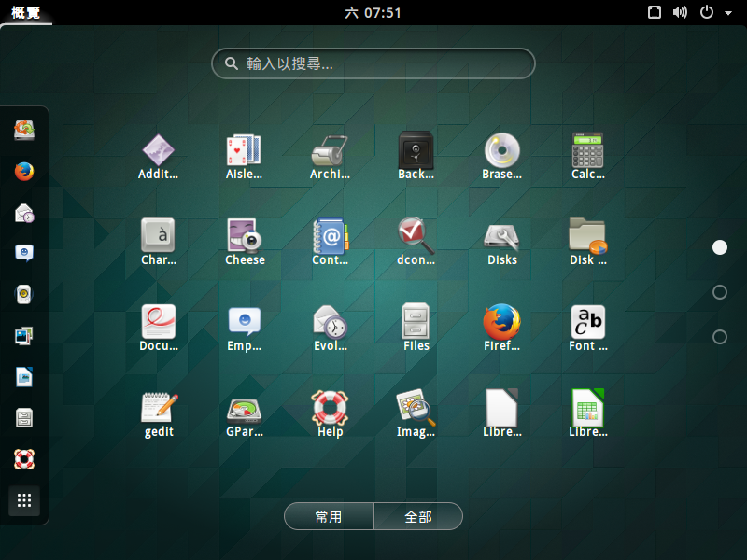Launch AisleRiot solitaire cards icon
747x560 pixels.
[x=244, y=150]
